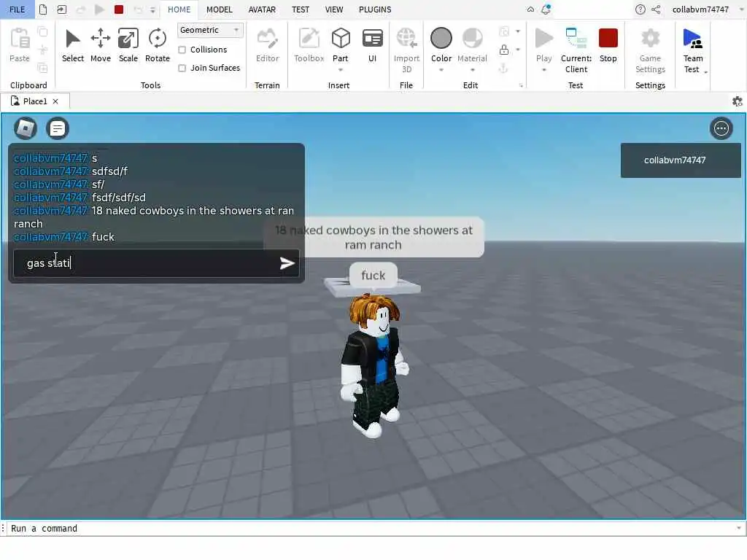Close the Place1 tab
This screenshot has width=747, height=560.
click(55, 101)
